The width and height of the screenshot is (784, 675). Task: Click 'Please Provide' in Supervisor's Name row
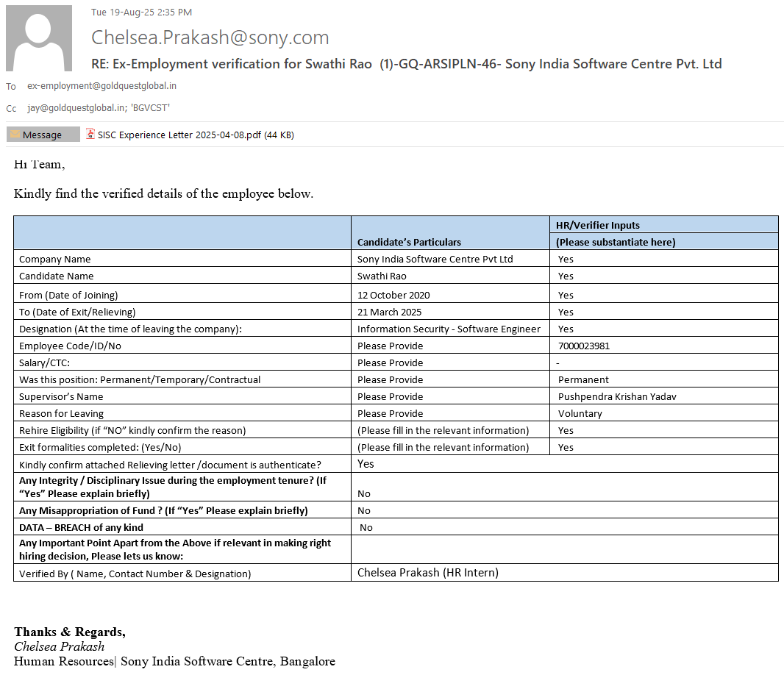[390, 396]
